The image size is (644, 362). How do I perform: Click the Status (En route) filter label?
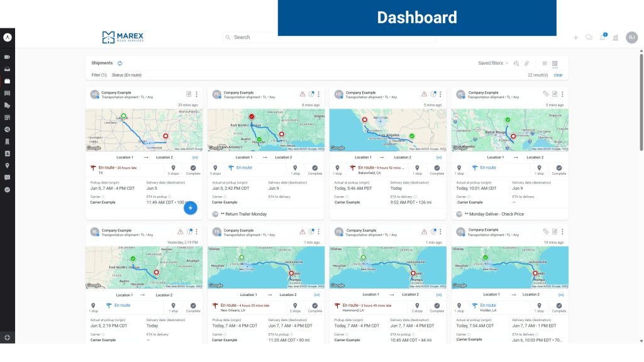[x=126, y=75]
